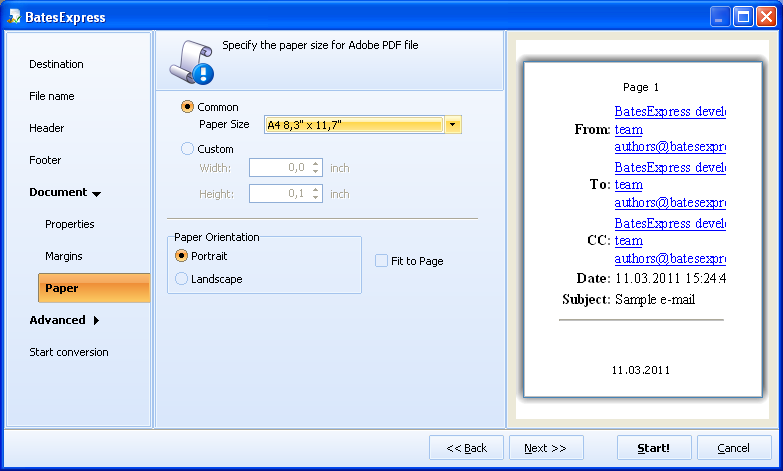Click the BatesExpress devel link in CC row

[x=670, y=223]
